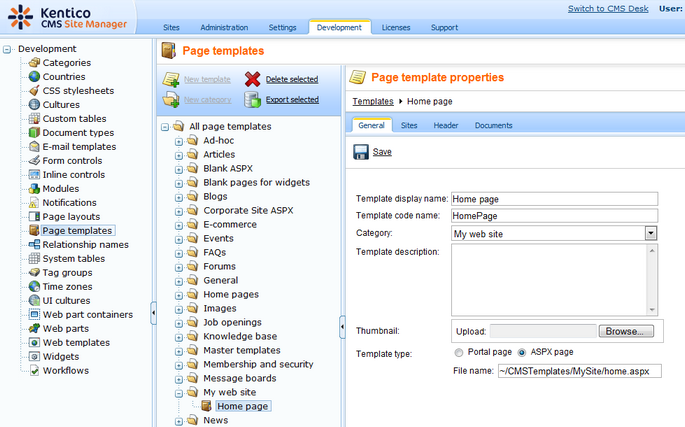
Task: Click the Workflows icon in sidebar
Action: [x=34, y=371]
